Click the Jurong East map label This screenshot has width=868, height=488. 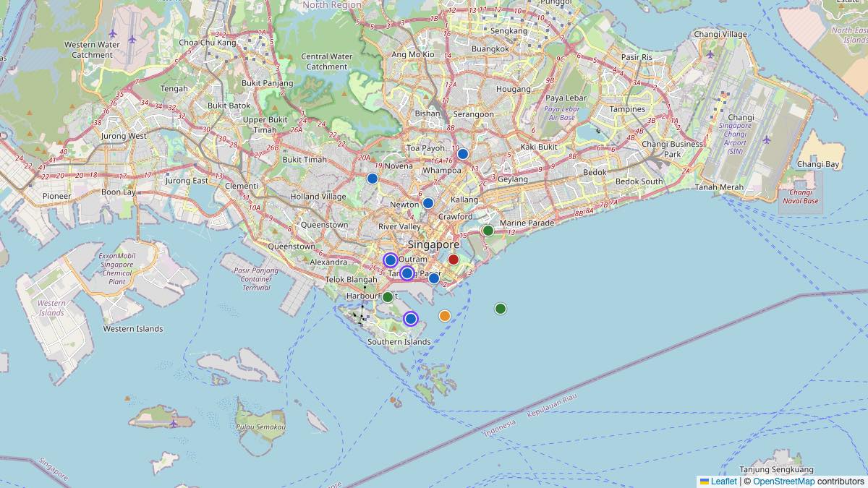pos(187,180)
